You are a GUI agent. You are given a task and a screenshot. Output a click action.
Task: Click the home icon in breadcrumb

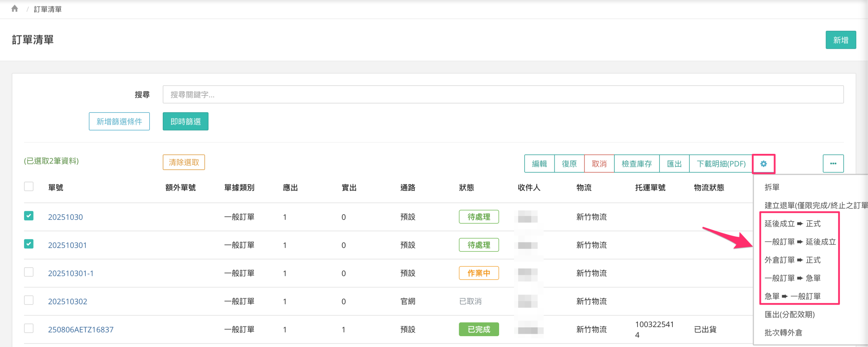point(15,9)
